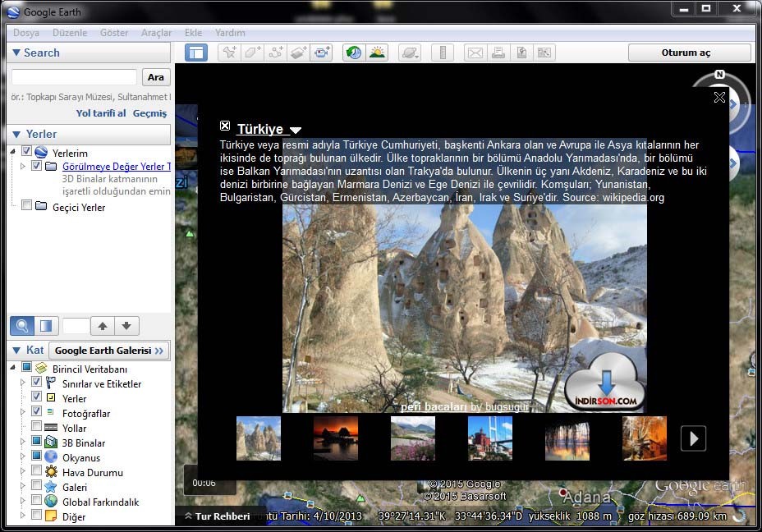Image resolution: width=762 pixels, height=532 pixels.
Task: Click the small X box beside Türkiye title
Action: 224,126
